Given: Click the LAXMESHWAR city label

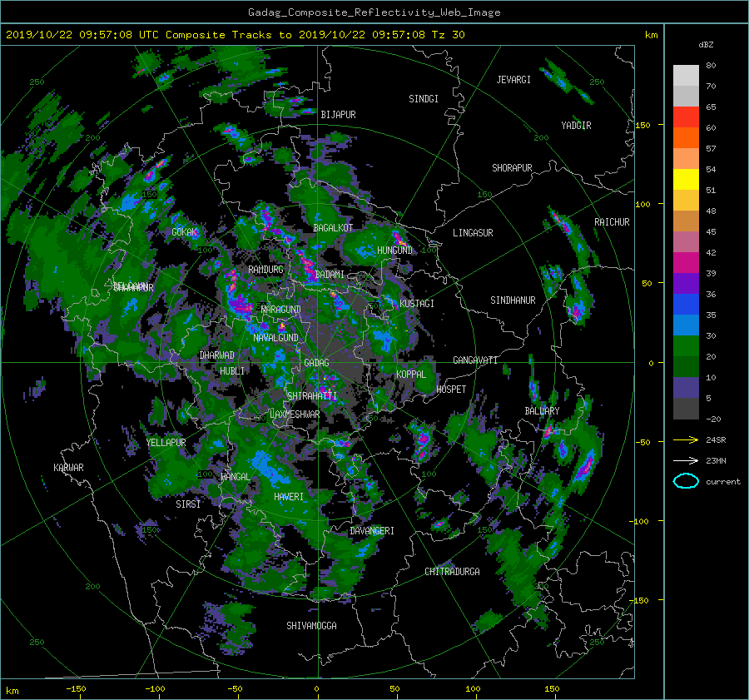Looking at the screenshot, I should (295, 415).
